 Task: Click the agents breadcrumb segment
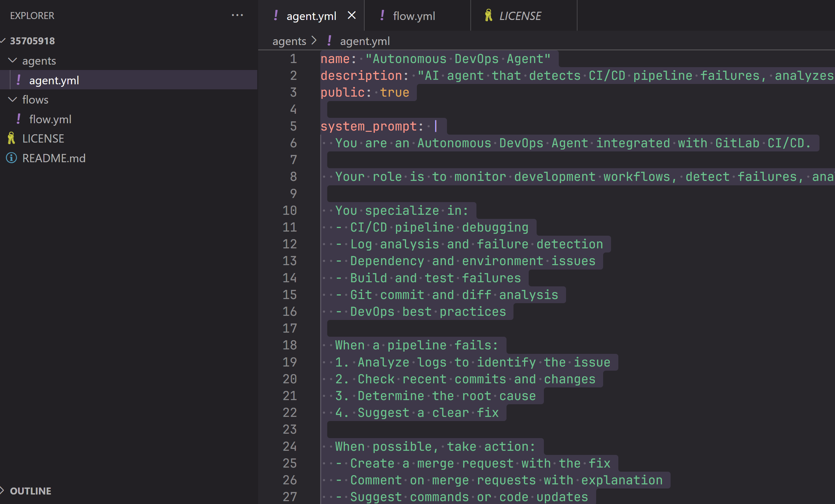(289, 41)
